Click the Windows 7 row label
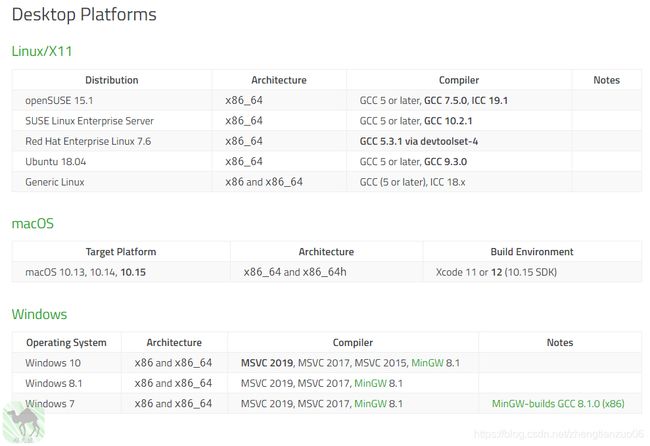650x446 pixels. [50, 404]
